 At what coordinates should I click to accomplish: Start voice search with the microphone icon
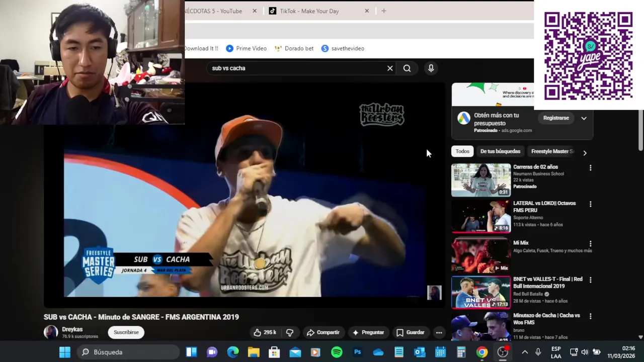(x=431, y=68)
